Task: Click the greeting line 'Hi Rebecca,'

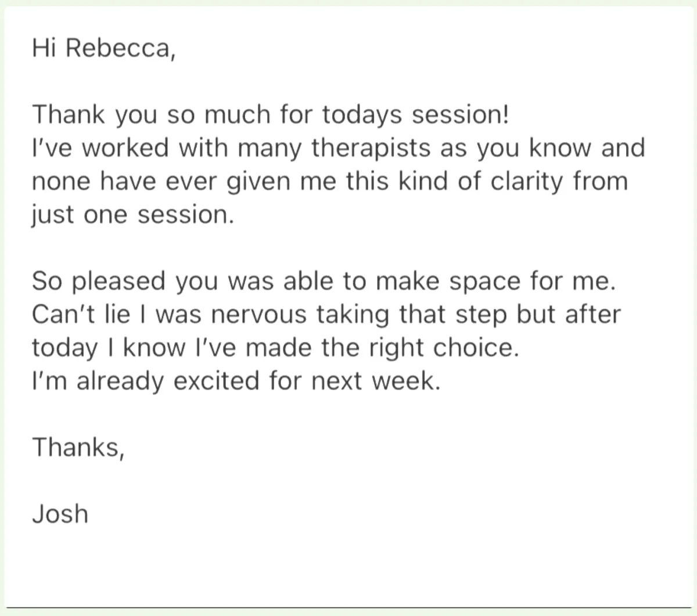Action: click(x=103, y=48)
